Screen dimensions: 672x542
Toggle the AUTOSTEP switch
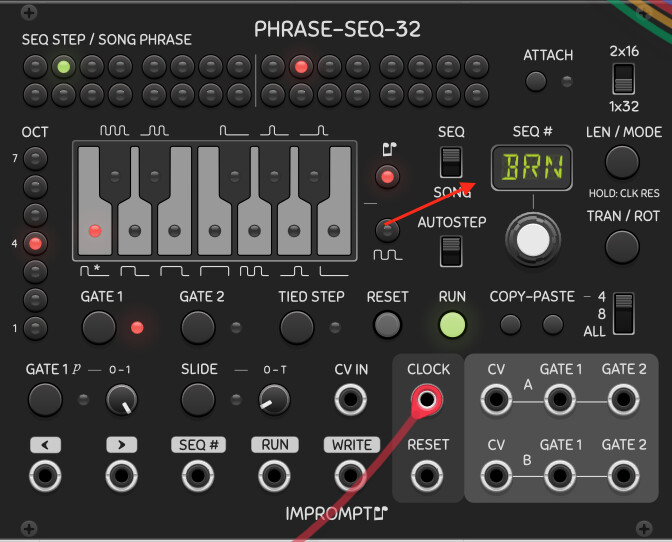click(x=452, y=250)
